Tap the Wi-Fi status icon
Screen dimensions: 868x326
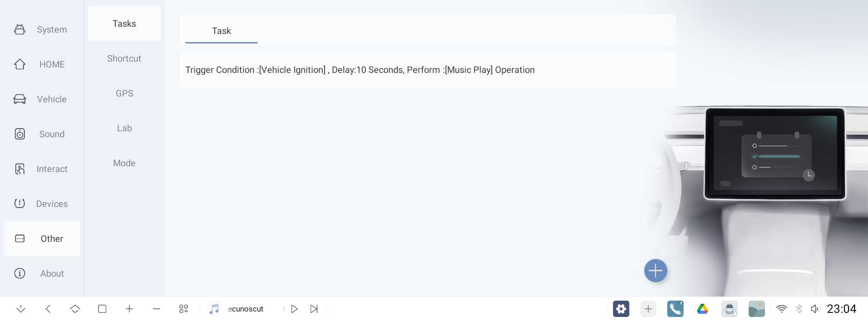click(781, 309)
